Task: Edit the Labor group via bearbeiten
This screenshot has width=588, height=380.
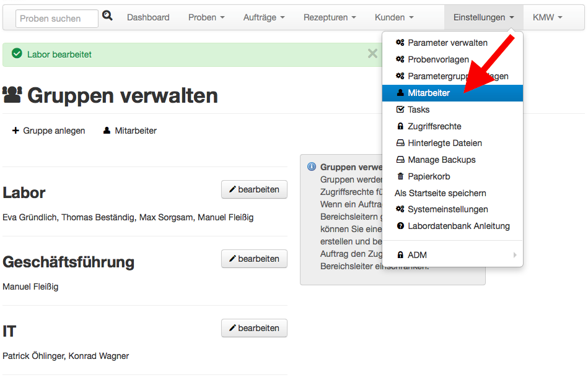Action: [x=254, y=189]
